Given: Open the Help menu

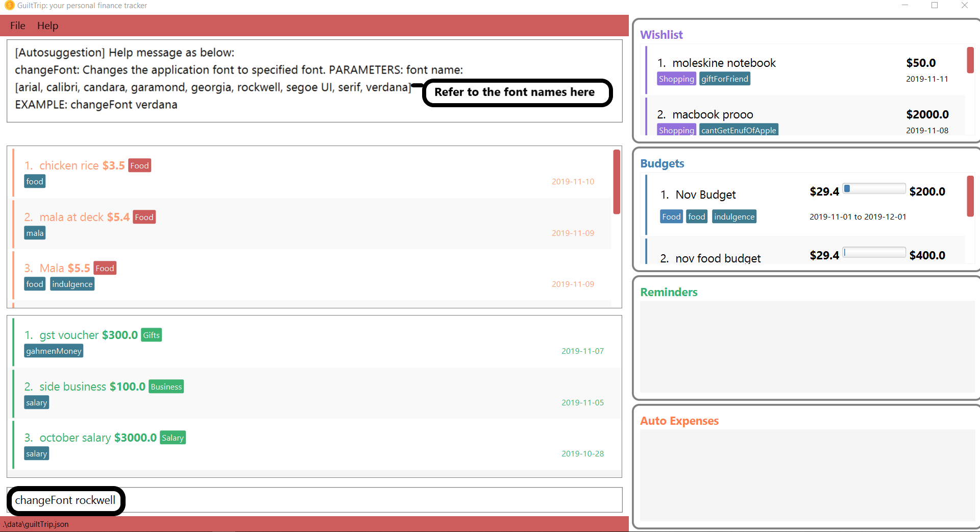Looking at the screenshot, I should pos(47,26).
